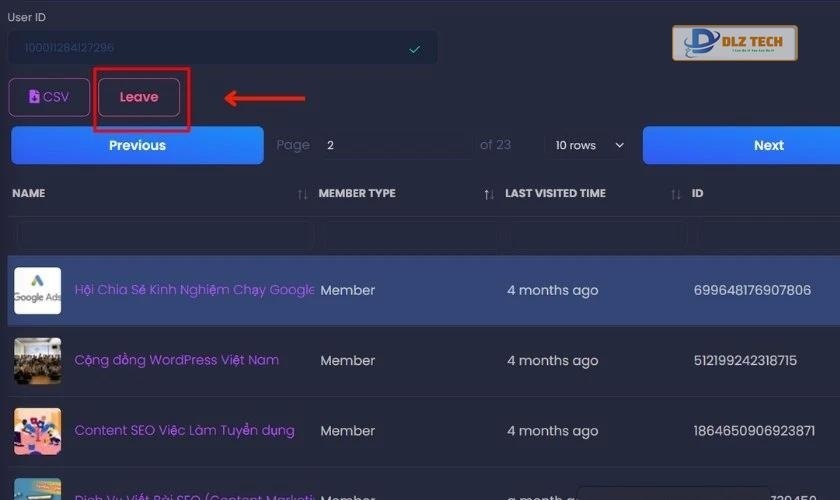The height and width of the screenshot is (500, 840).
Task: Click the page number input field
Action: [x=396, y=145]
